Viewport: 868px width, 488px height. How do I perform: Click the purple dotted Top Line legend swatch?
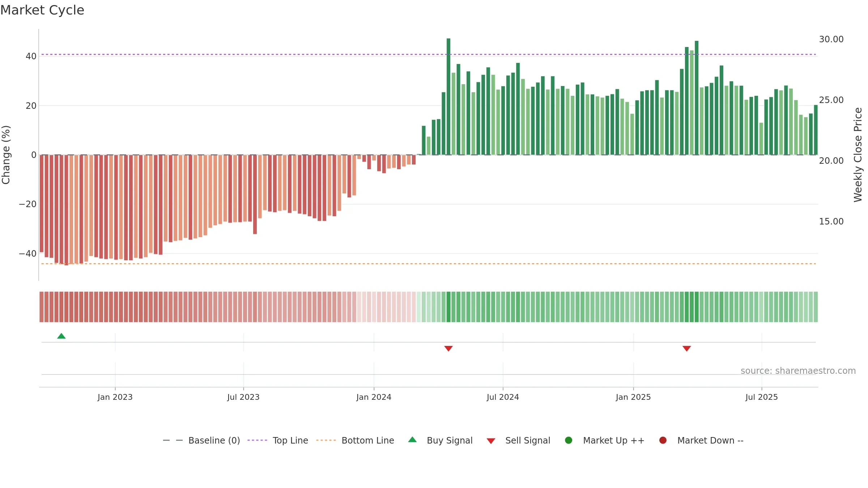pyautogui.click(x=257, y=440)
